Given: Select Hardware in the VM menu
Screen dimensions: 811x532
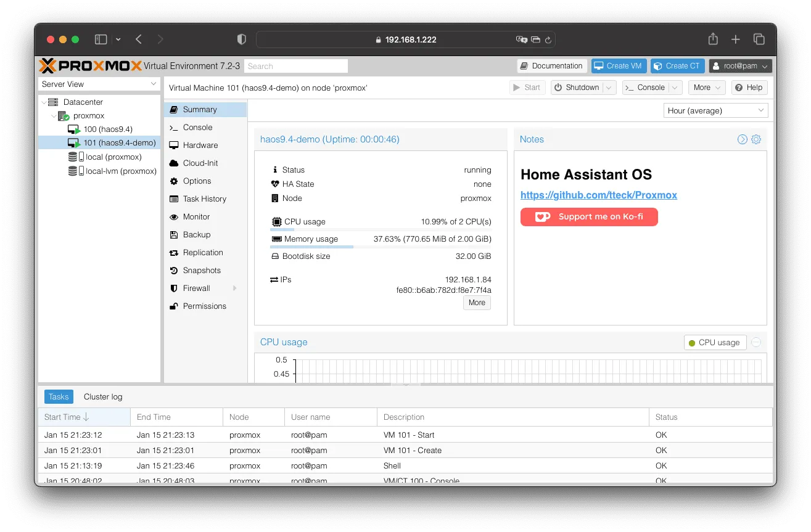Looking at the screenshot, I should (205, 145).
